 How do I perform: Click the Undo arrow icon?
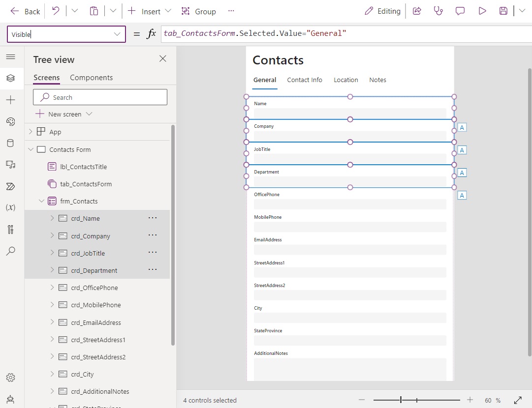coord(56,11)
